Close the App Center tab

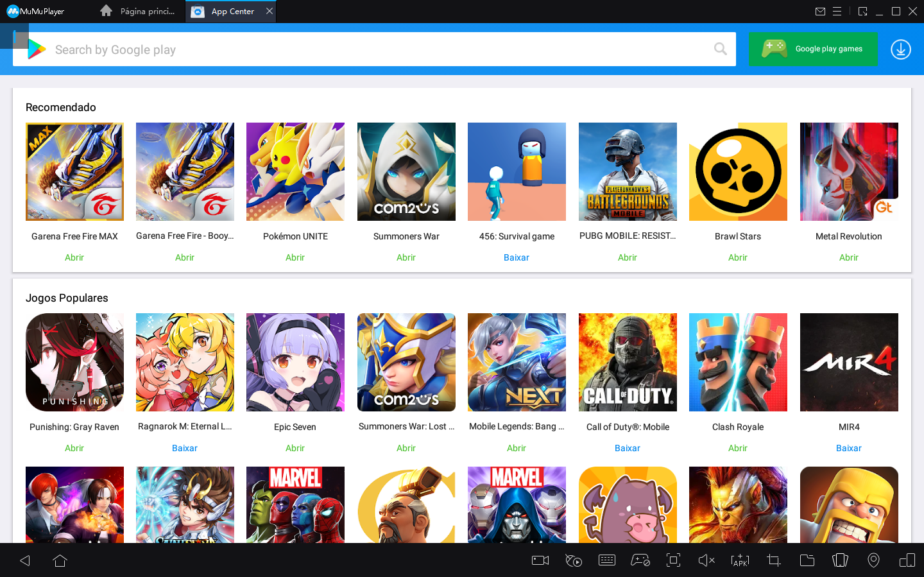coord(269,12)
